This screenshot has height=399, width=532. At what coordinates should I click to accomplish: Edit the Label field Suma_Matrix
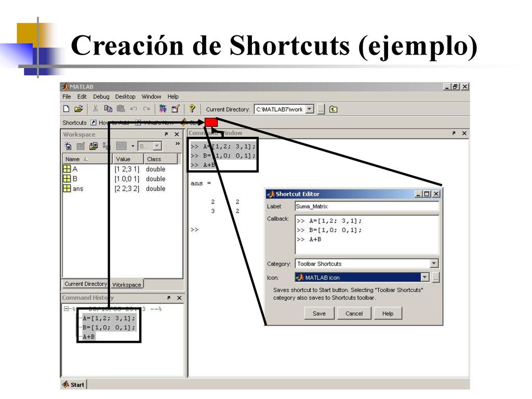coord(367,206)
